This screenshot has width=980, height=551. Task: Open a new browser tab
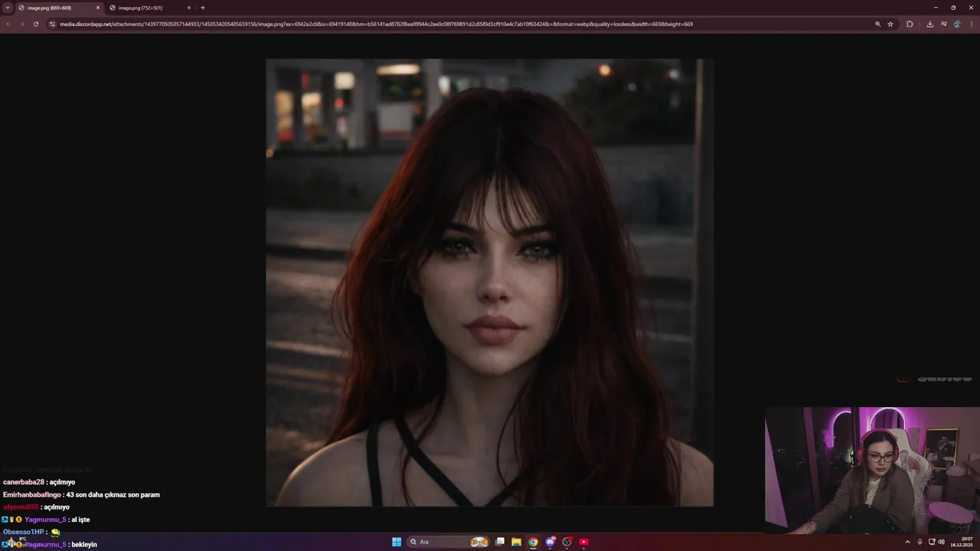(x=202, y=8)
